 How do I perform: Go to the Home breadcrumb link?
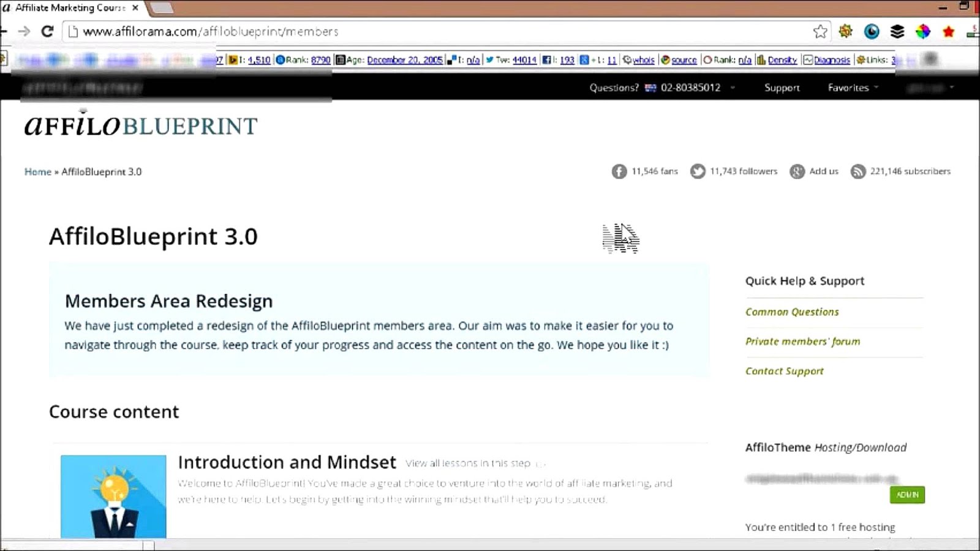[38, 171]
